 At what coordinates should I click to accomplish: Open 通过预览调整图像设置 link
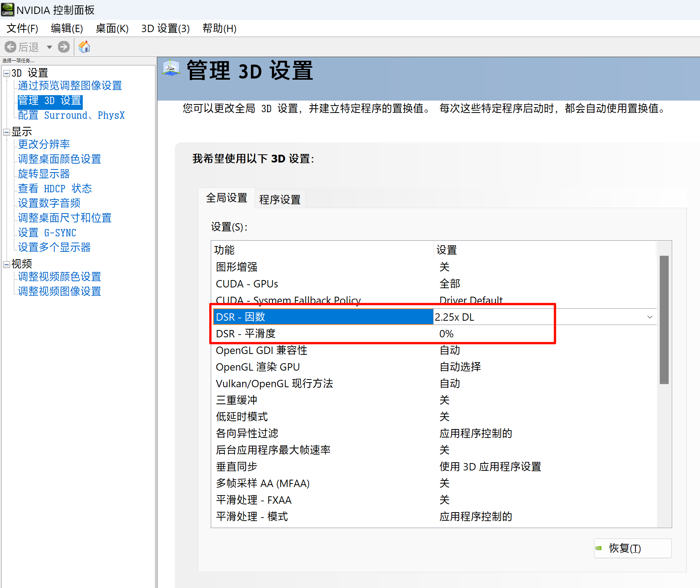click(70, 85)
